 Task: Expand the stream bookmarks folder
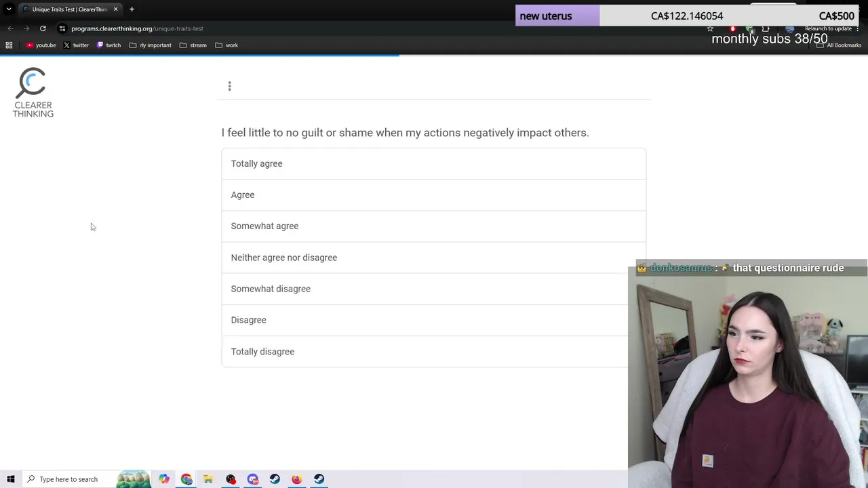click(193, 45)
